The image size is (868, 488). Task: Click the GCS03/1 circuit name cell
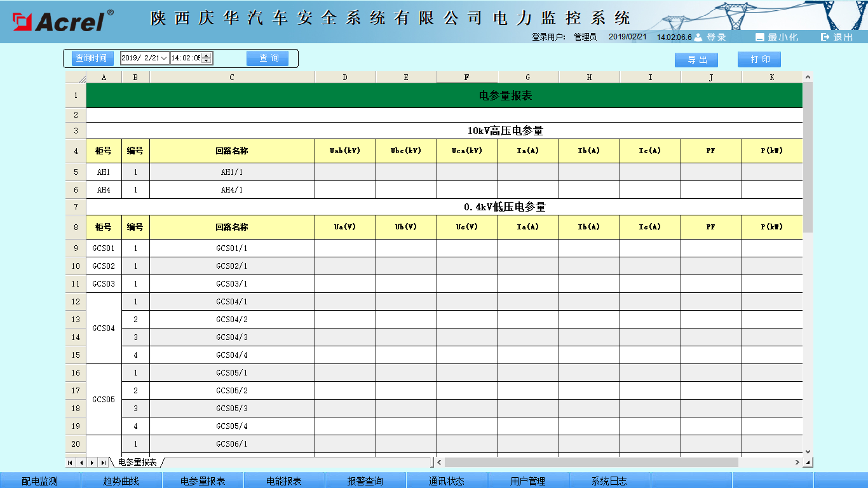pos(232,284)
